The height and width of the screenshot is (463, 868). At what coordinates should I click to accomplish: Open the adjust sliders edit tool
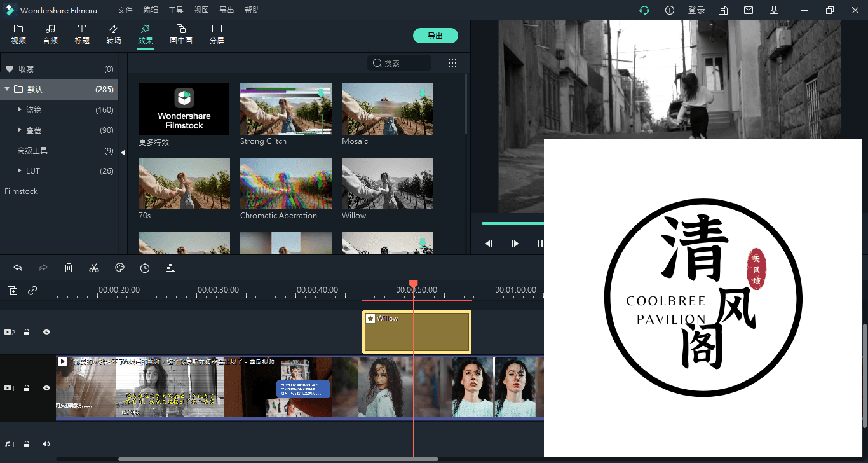tap(170, 268)
